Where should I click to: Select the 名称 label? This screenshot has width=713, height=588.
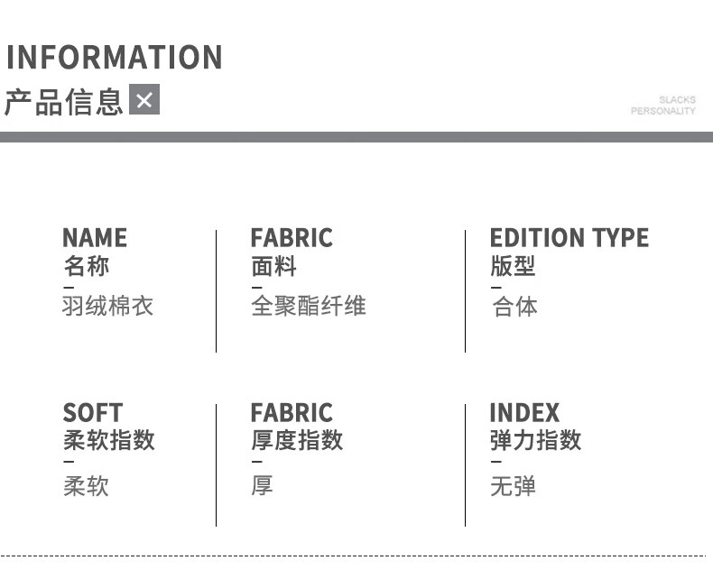coord(86,266)
